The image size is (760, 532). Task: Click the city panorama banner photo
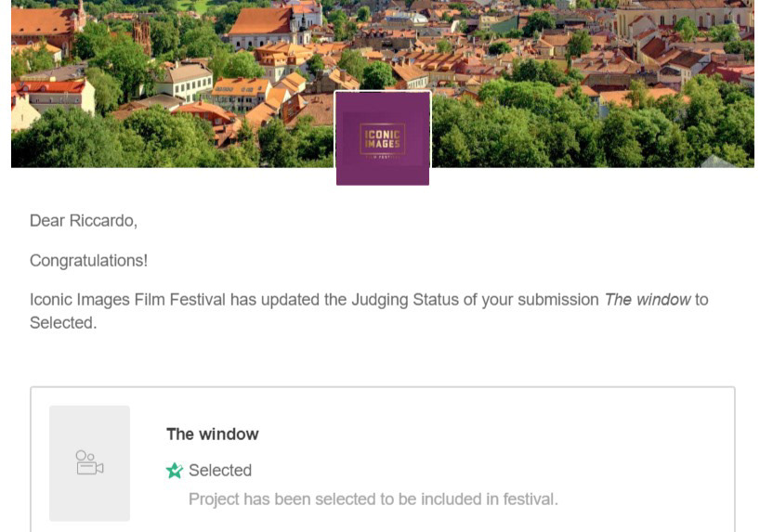557,56
